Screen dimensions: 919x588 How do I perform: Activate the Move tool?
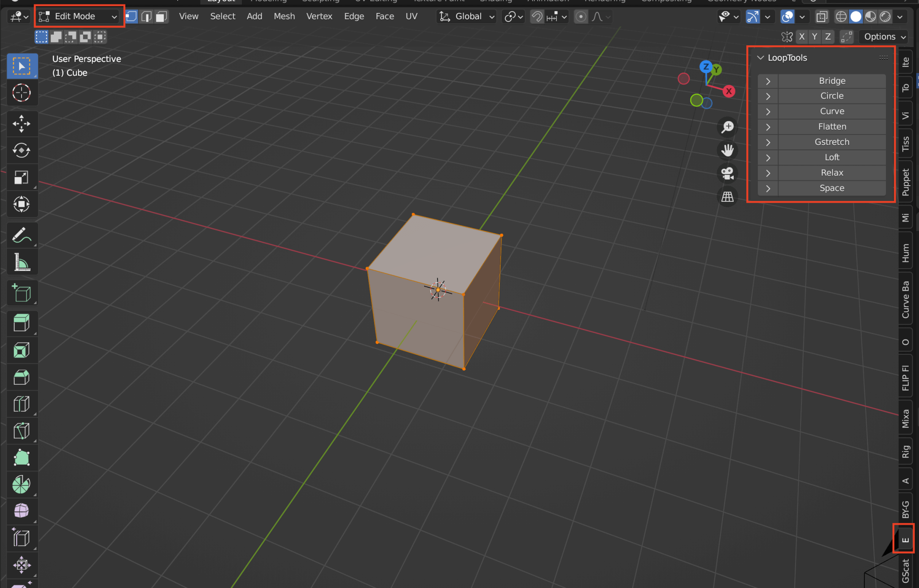(x=21, y=123)
